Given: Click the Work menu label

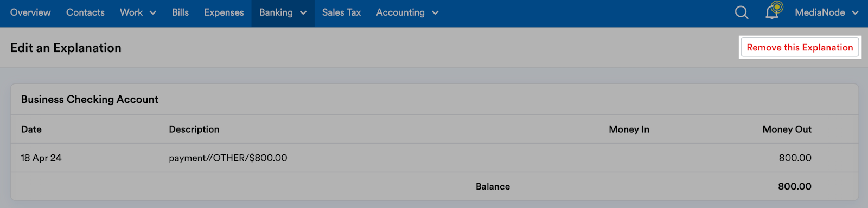Looking at the screenshot, I should (x=131, y=12).
